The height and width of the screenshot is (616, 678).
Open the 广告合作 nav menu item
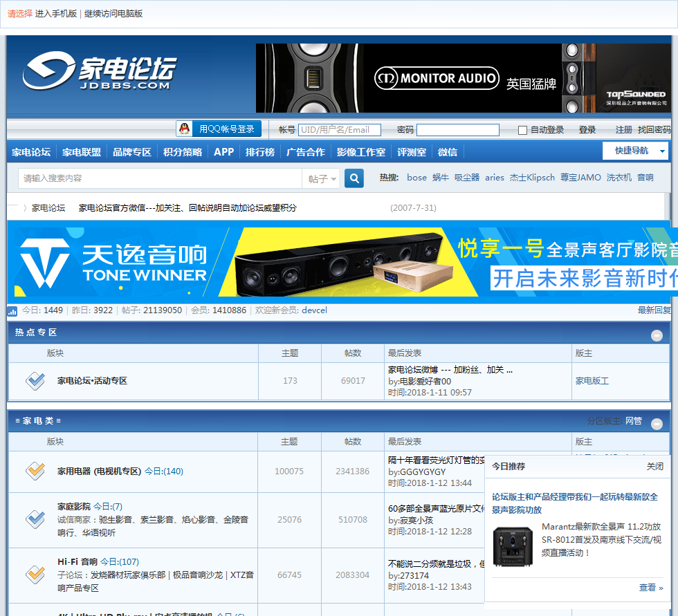(x=305, y=152)
